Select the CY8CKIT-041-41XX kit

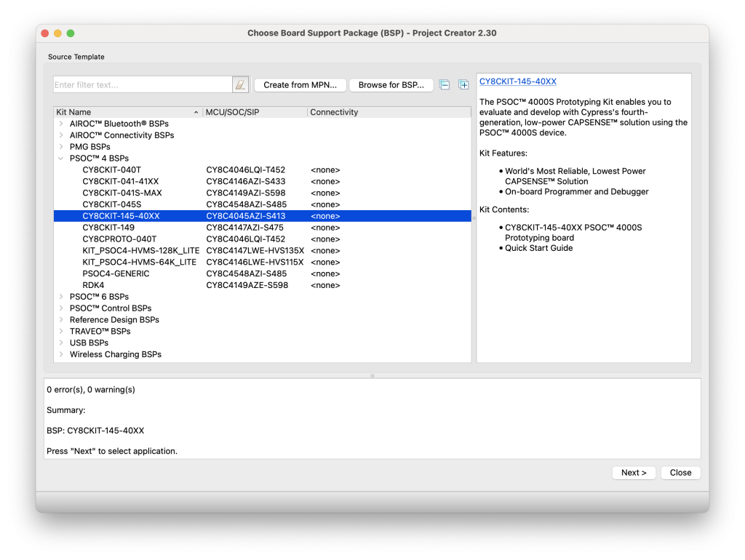coord(121,181)
